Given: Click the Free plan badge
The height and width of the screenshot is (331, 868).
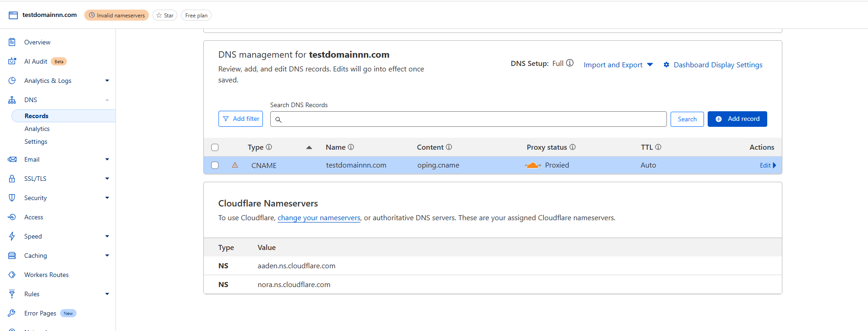Looking at the screenshot, I should [196, 15].
